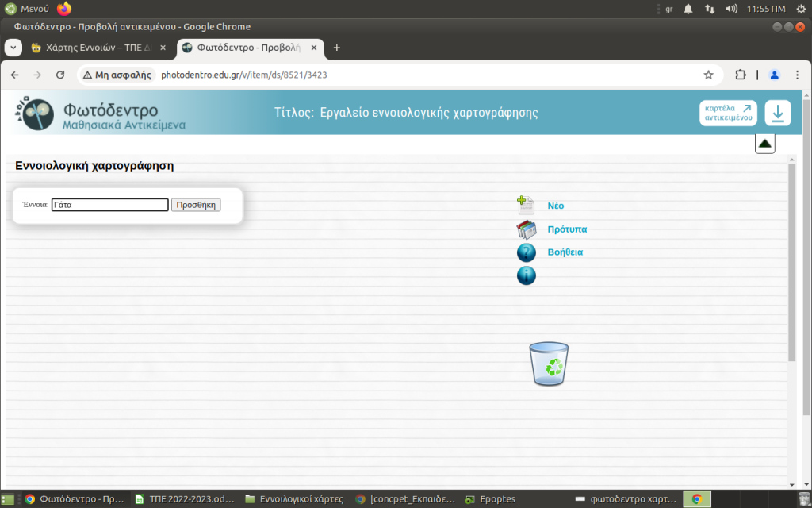Click the green plus New icon
Image resolution: width=812 pixels, height=508 pixels.
[x=526, y=206]
